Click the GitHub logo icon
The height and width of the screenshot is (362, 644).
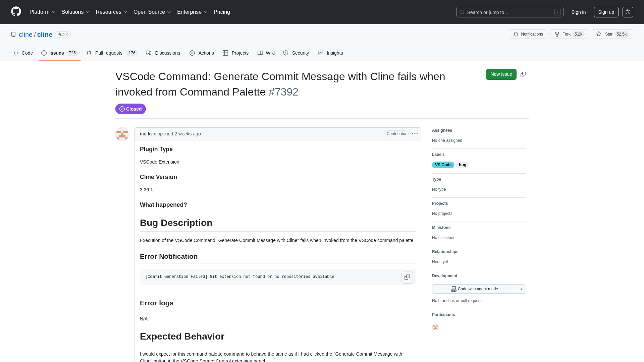tap(16, 12)
